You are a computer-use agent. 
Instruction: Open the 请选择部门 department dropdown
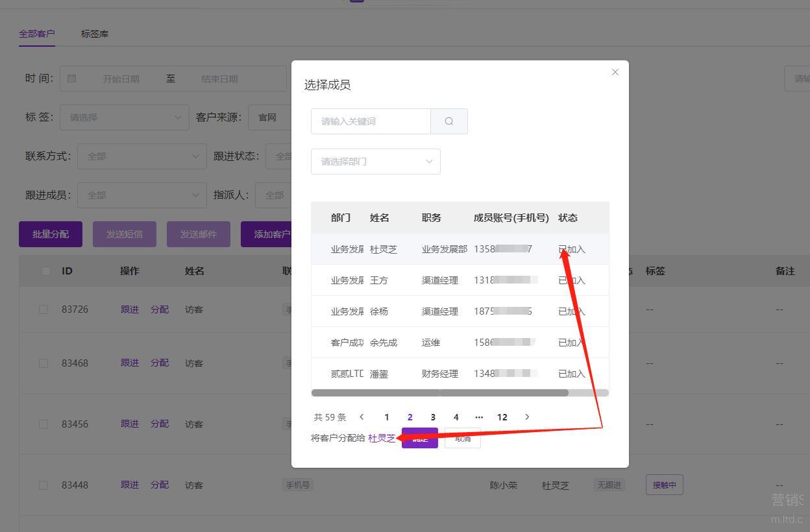point(375,162)
